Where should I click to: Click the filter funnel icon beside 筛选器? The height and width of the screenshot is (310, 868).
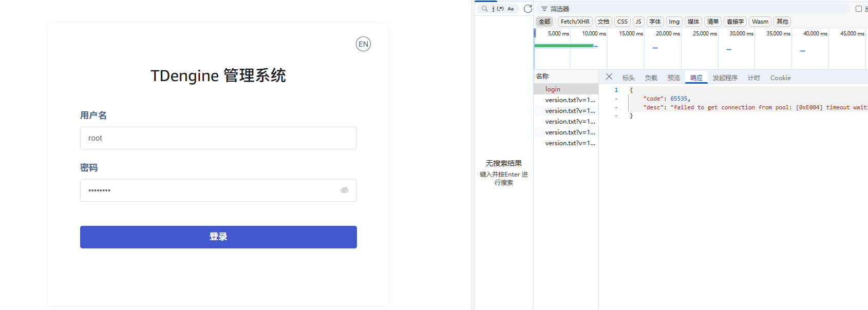point(544,9)
